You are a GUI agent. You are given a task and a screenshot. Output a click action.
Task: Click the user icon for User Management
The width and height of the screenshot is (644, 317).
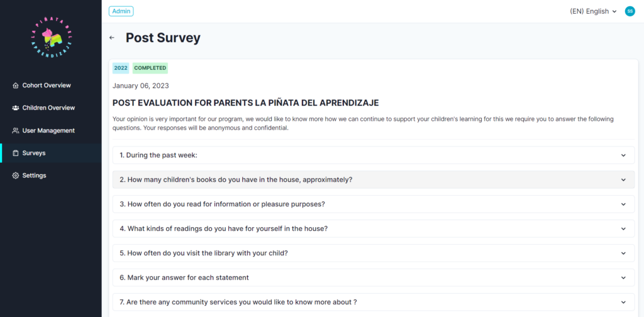point(16,131)
